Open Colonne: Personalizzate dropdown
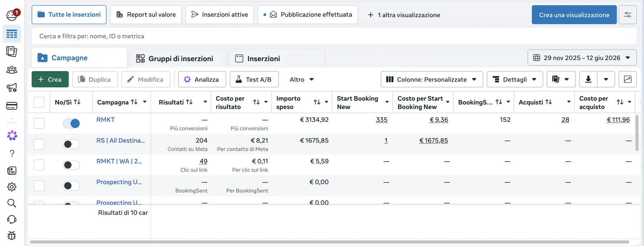 (431, 80)
